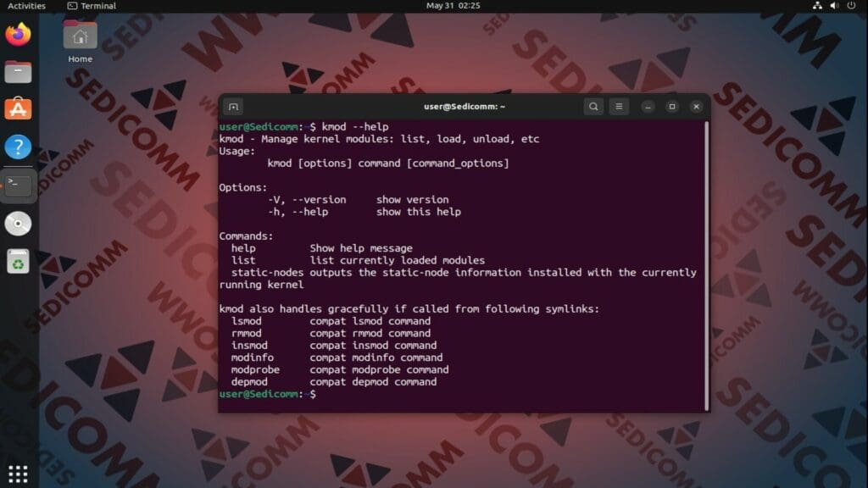Open the Help icon in the dock

(x=19, y=147)
